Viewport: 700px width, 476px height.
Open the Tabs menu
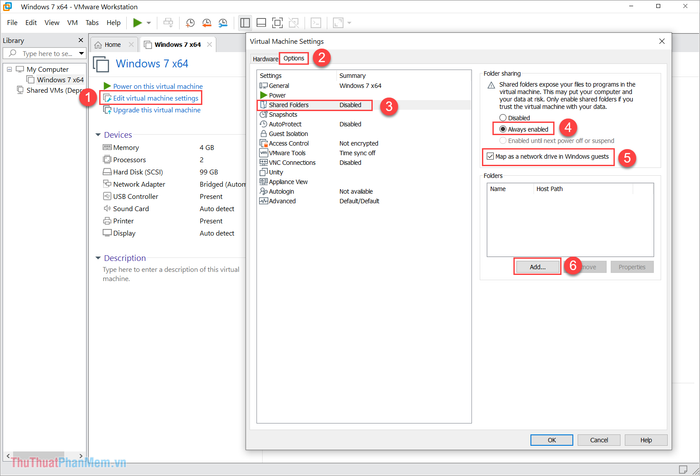[x=92, y=22]
